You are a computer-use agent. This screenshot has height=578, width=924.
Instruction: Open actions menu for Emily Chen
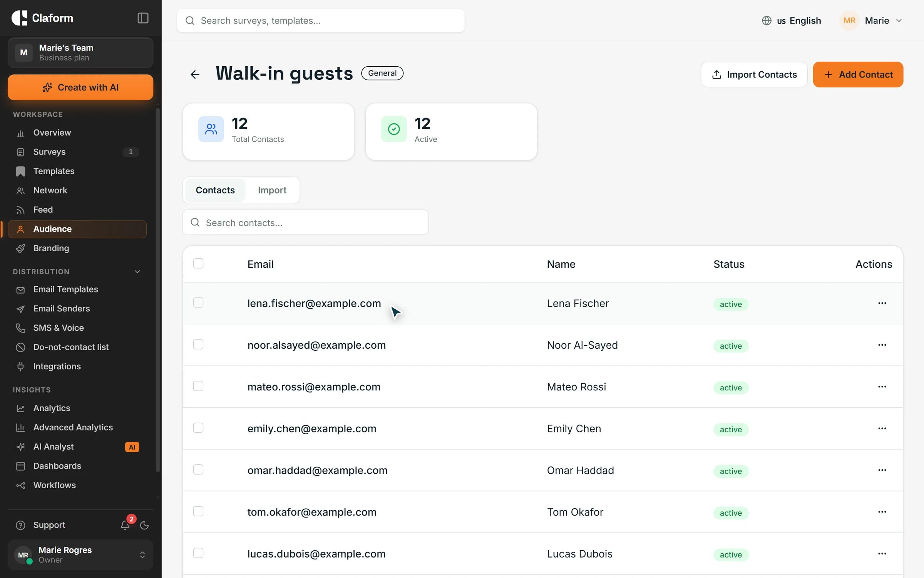882,428
